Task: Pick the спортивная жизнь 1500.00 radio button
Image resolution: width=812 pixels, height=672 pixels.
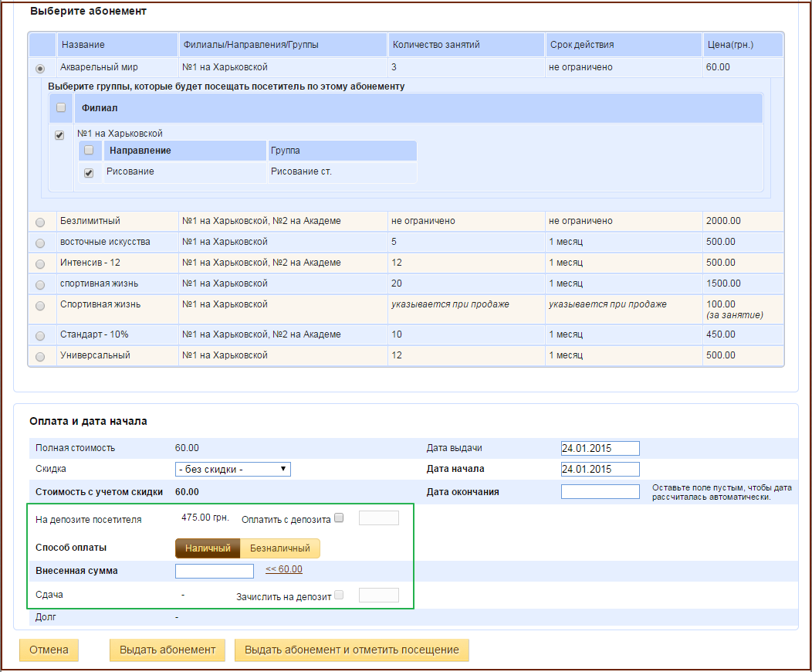Action: point(40,285)
